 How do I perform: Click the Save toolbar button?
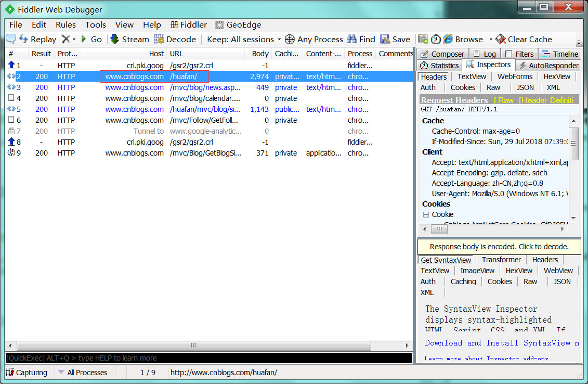pos(395,39)
